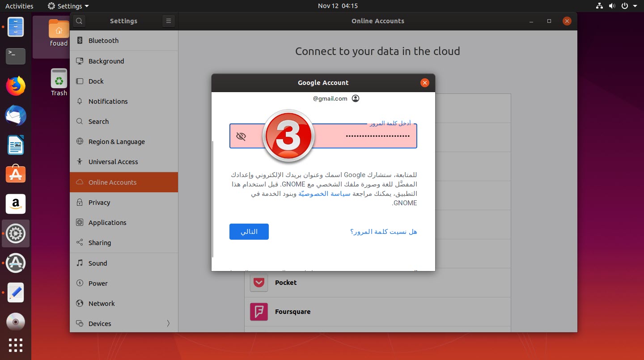Screen dimensions: 644x360
Task: Choose Foursquare in the accounts list
Action: click(377, 312)
